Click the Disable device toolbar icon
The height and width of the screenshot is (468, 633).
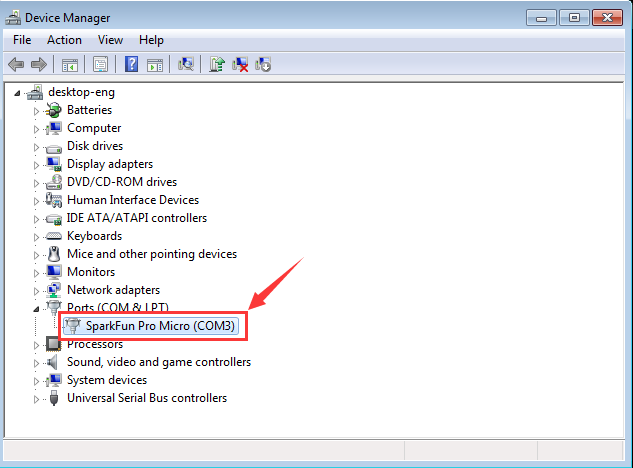263,65
